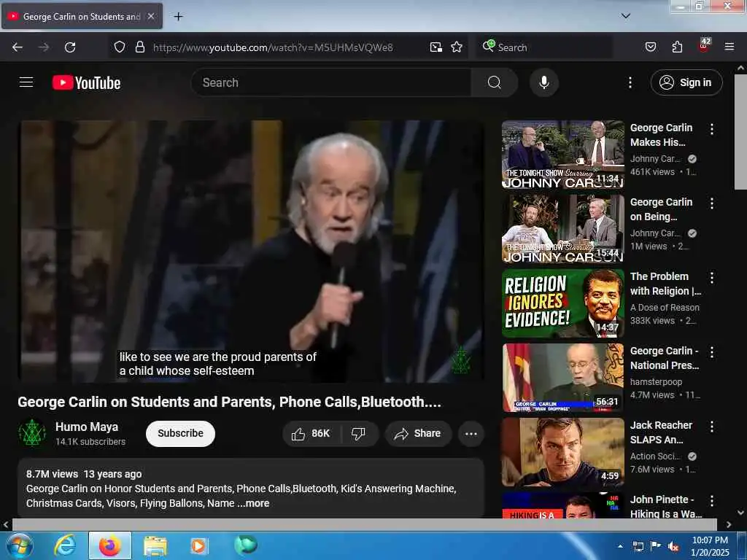Open George Carlin Makes His video title

(x=661, y=135)
